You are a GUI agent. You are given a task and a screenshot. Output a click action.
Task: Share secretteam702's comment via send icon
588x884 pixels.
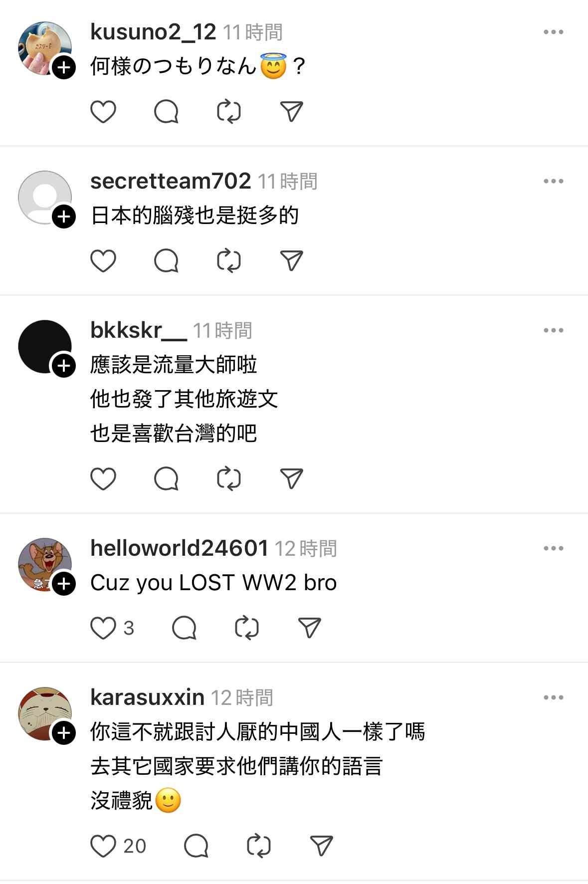(x=292, y=260)
